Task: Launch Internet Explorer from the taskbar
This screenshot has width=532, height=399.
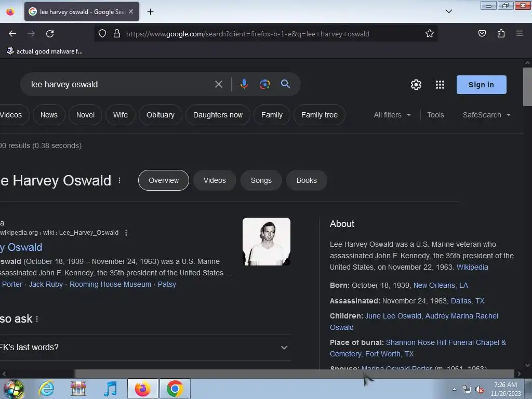Action: [x=46, y=389]
